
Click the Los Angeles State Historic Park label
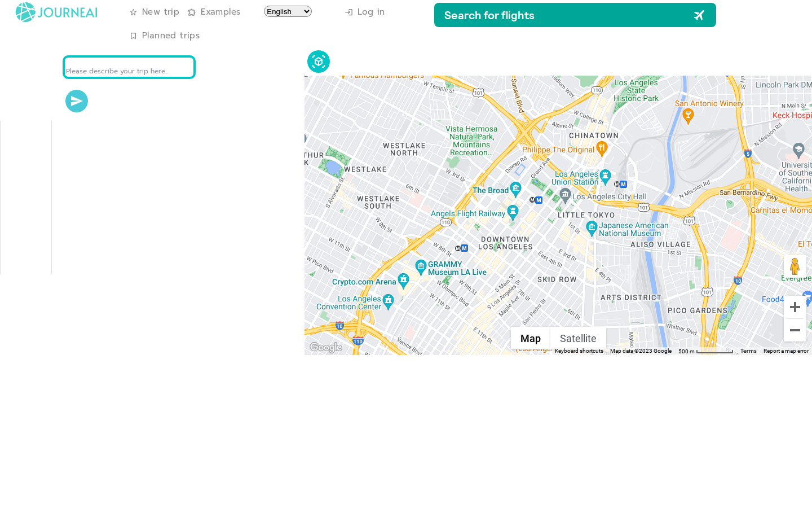(636, 90)
